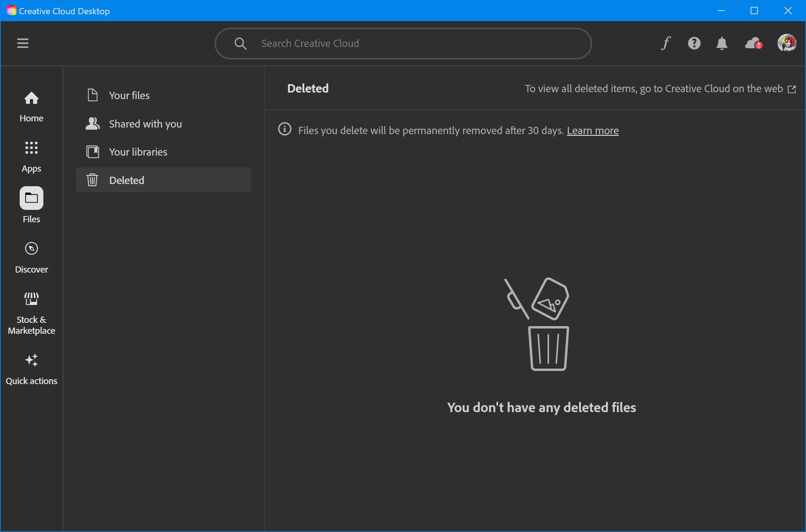806x532 pixels.
Task: Open the hamburger menu
Action: 23,43
